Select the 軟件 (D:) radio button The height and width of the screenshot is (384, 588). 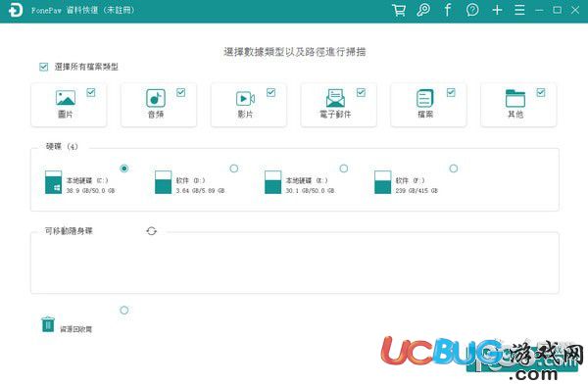tap(234, 168)
